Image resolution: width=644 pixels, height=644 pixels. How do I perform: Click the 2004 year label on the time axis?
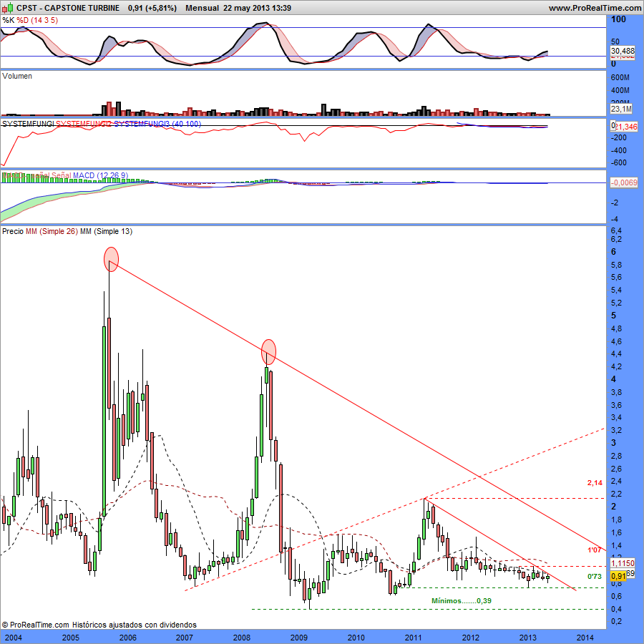(14, 638)
